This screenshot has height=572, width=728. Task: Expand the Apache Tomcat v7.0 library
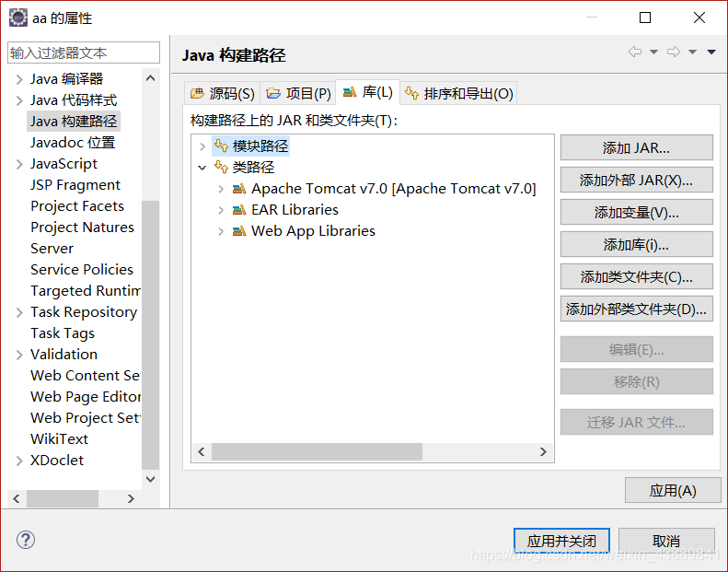pos(221,189)
